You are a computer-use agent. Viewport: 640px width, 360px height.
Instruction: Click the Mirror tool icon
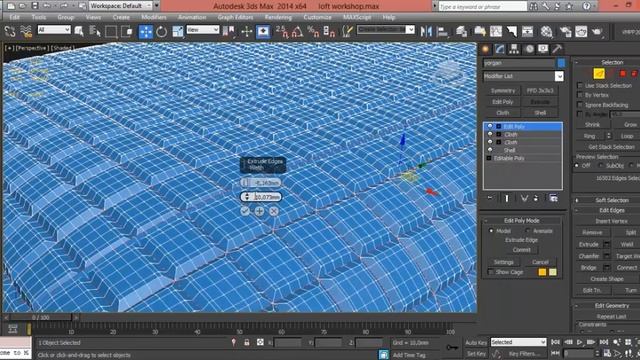click(x=426, y=31)
